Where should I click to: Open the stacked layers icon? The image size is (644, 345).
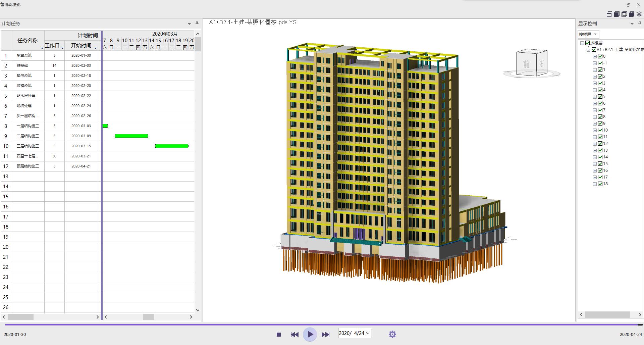pos(639,14)
